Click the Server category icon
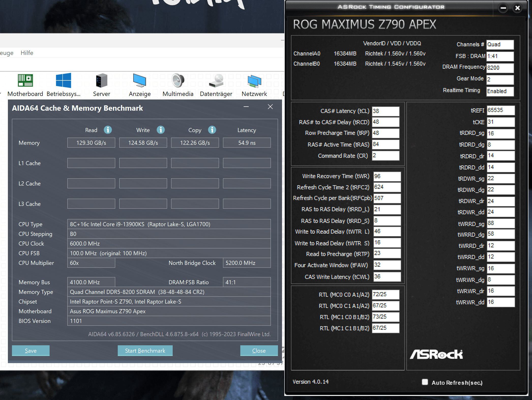The height and width of the screenshot is (400, 532). 101,81
